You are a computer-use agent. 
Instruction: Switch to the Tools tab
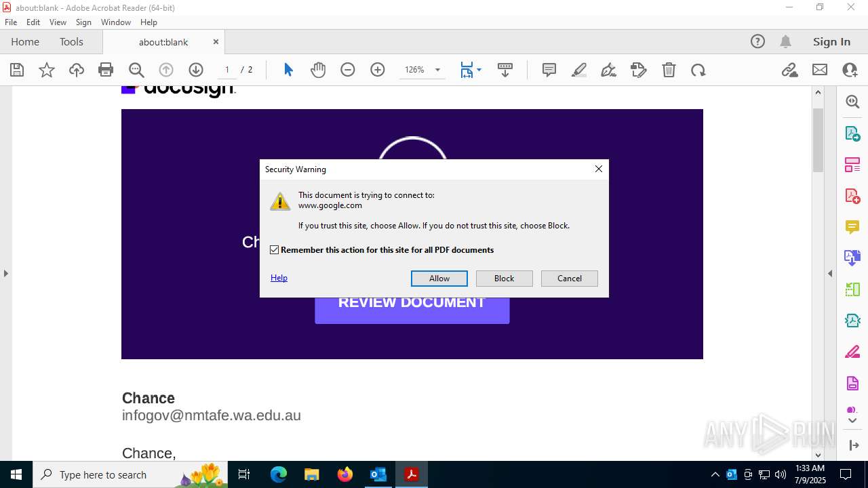click(71, 41)
